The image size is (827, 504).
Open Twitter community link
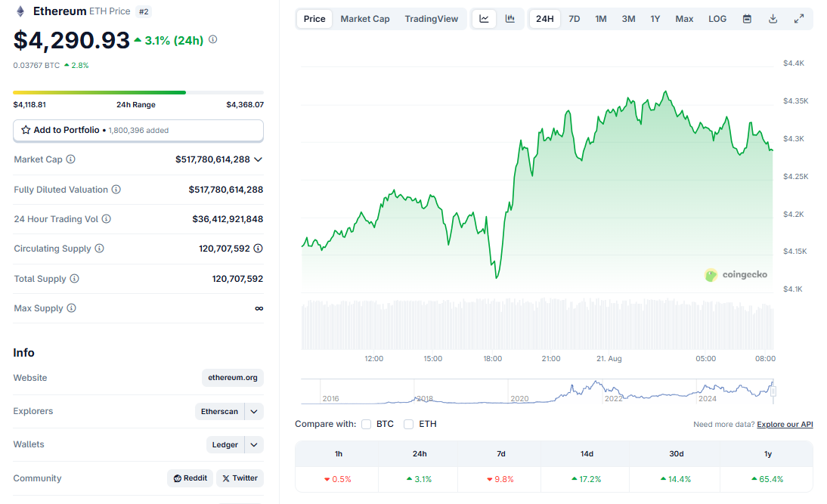pyautogui.click(x=240, y=478)
